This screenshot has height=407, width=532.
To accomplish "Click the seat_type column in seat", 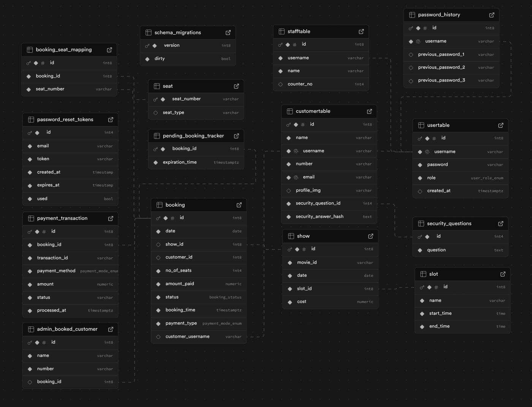I will (196, 113).
